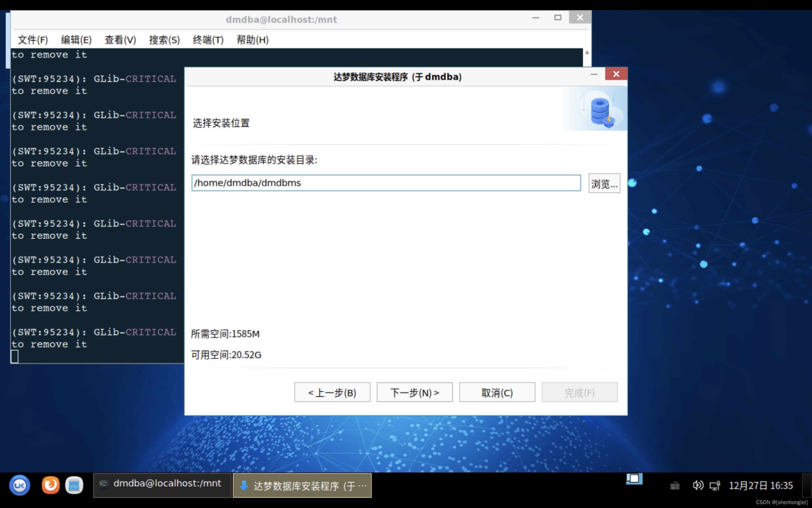
Task: Open the file manager icon in taskbar
Action: point(74,485)
